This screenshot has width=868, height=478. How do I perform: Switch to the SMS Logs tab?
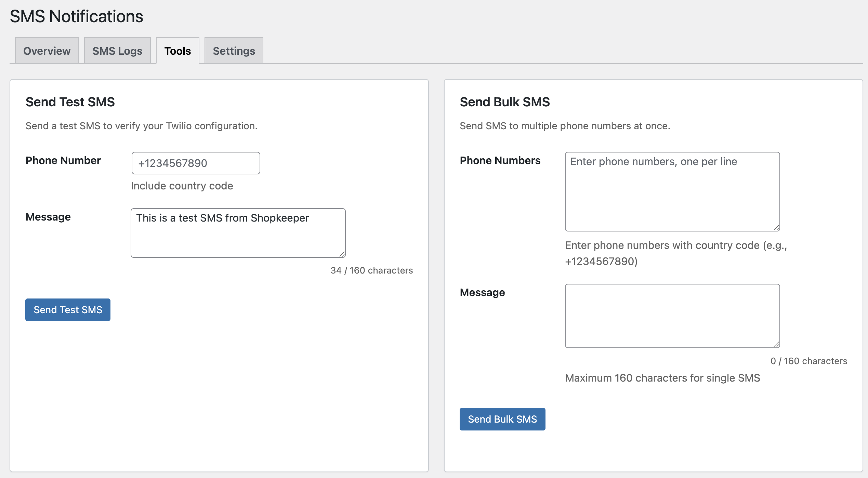coord(117,51)
